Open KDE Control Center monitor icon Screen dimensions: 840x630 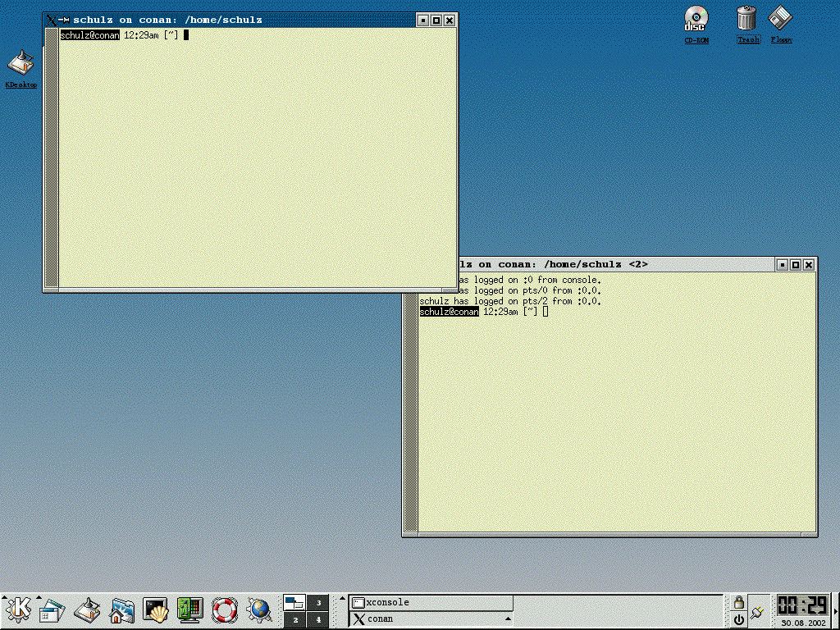(x=189, y=609)
